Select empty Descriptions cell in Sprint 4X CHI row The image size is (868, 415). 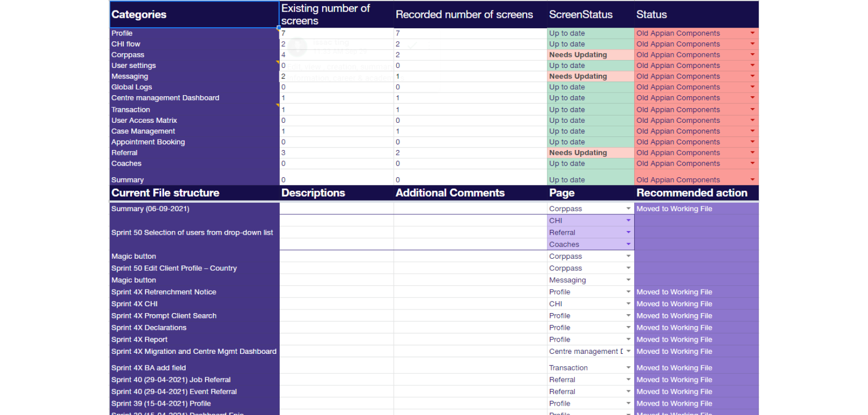337,304
